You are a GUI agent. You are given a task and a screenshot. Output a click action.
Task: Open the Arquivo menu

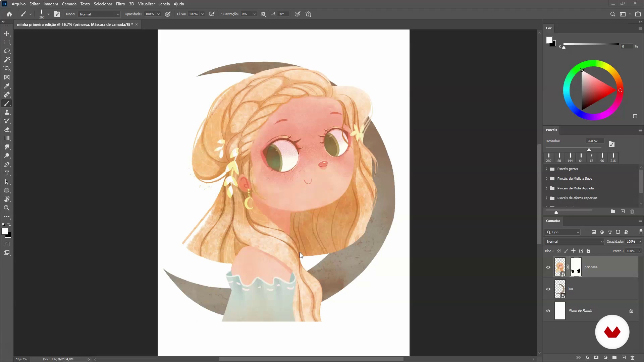click(x=18, y=4)
